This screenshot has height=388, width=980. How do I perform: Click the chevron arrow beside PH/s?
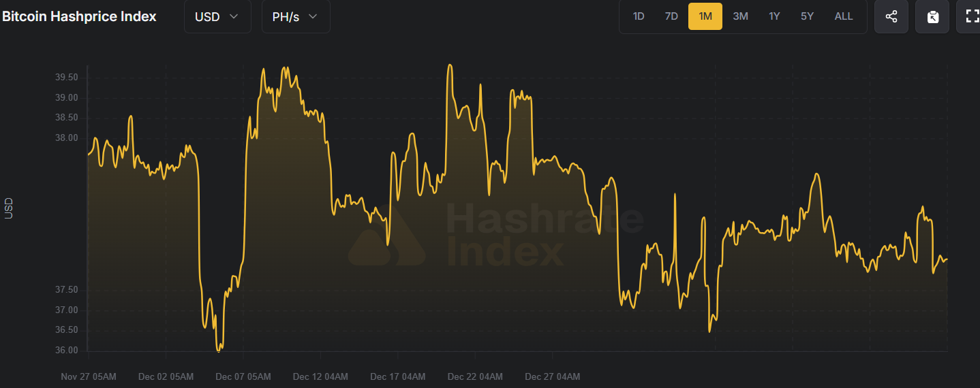pyautogui.click(x=313, y=17)
